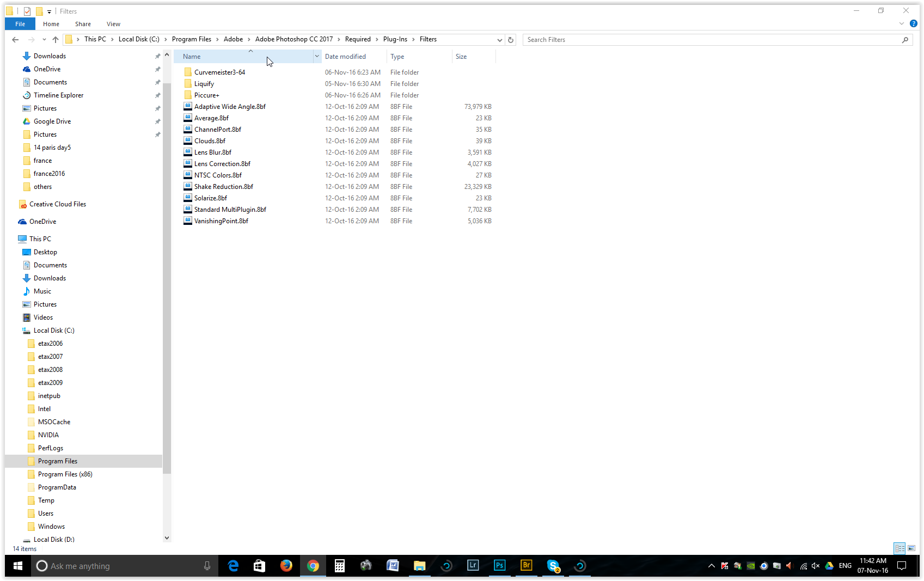Screen dimensions: 924x581
Task: Sort by the Date modified column
Action: [x=346, y=57]
